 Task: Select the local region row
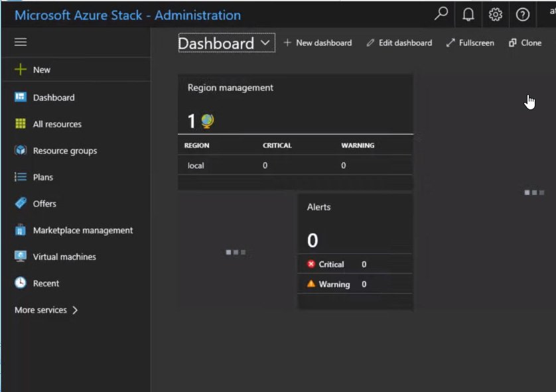click(195, 165)
